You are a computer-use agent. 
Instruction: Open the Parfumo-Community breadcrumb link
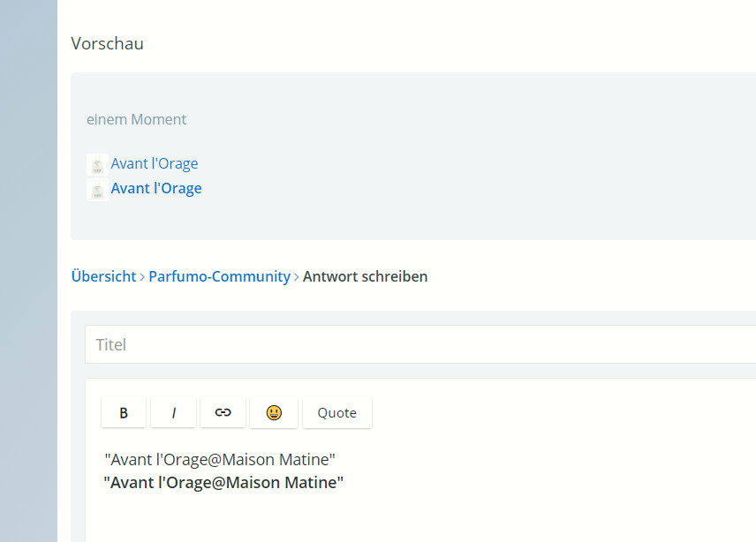pos(219,276)
